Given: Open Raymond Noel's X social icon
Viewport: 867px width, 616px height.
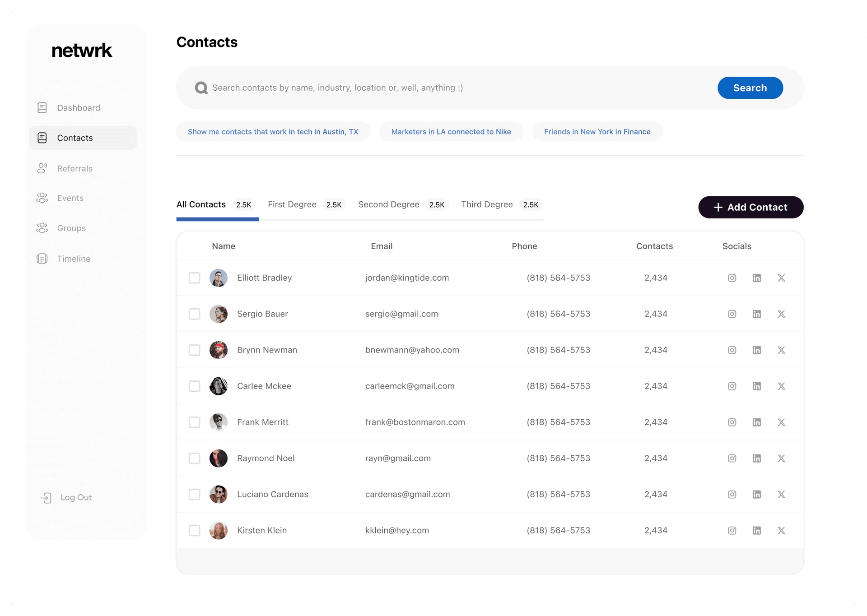Looking at the screenshot, I should click(x=781, y=459).
